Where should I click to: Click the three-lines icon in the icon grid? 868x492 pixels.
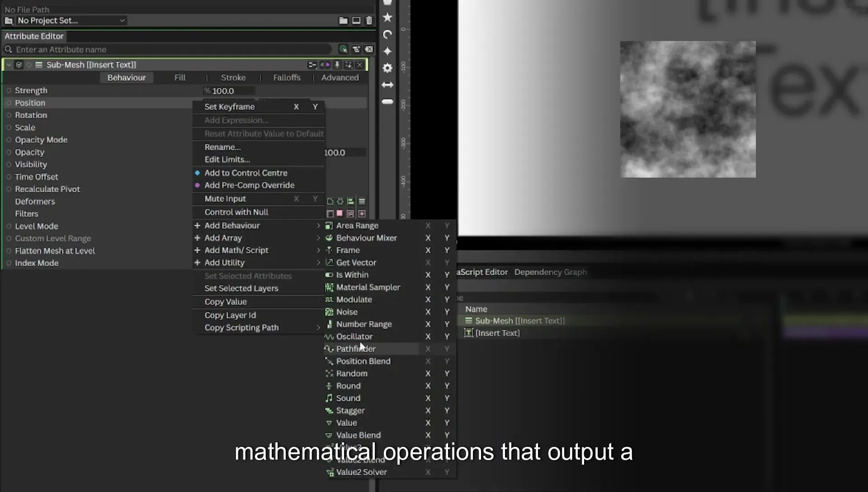point(362,201)
